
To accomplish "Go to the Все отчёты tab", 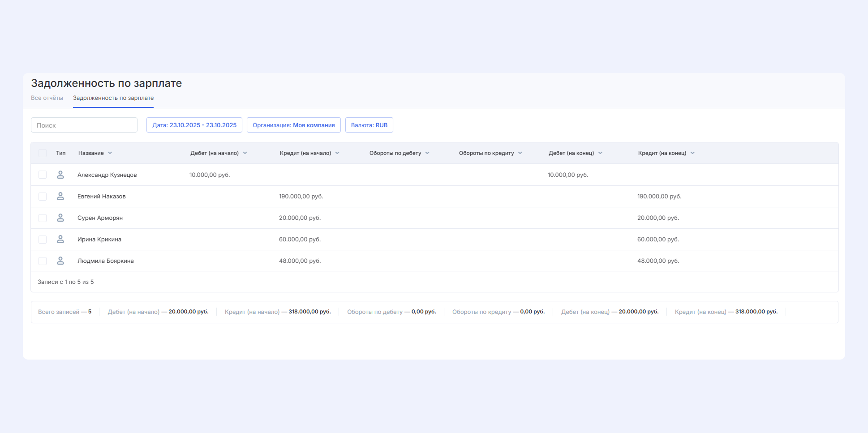I will [47, 98].
